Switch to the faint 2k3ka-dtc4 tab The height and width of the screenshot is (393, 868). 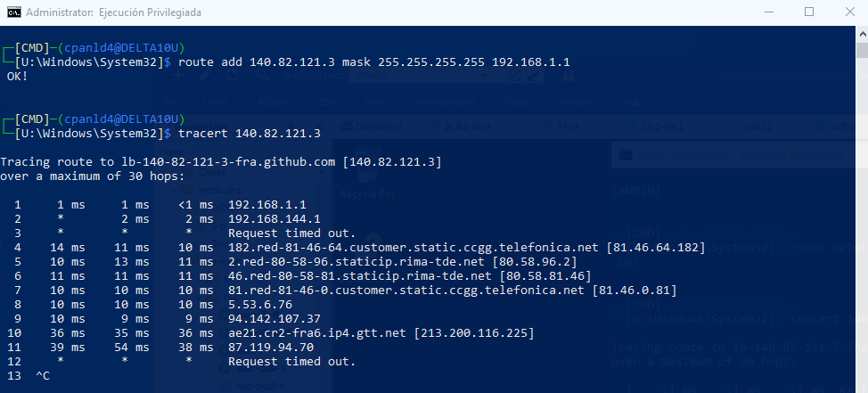[461, 127]
